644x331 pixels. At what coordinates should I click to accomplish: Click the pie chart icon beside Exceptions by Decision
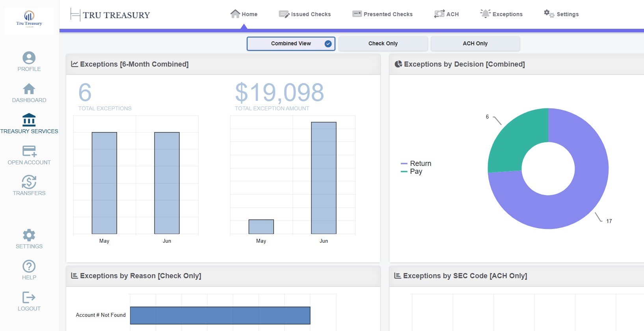coord(398,64)
